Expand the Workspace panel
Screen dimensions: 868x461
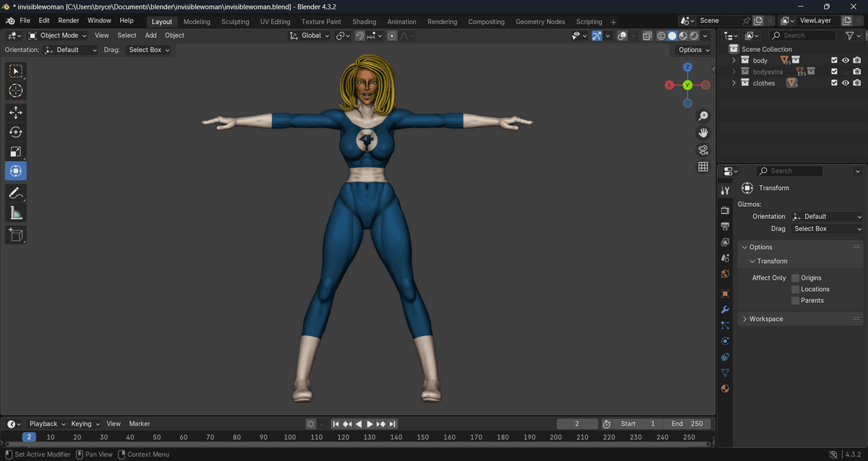[765, 319]
